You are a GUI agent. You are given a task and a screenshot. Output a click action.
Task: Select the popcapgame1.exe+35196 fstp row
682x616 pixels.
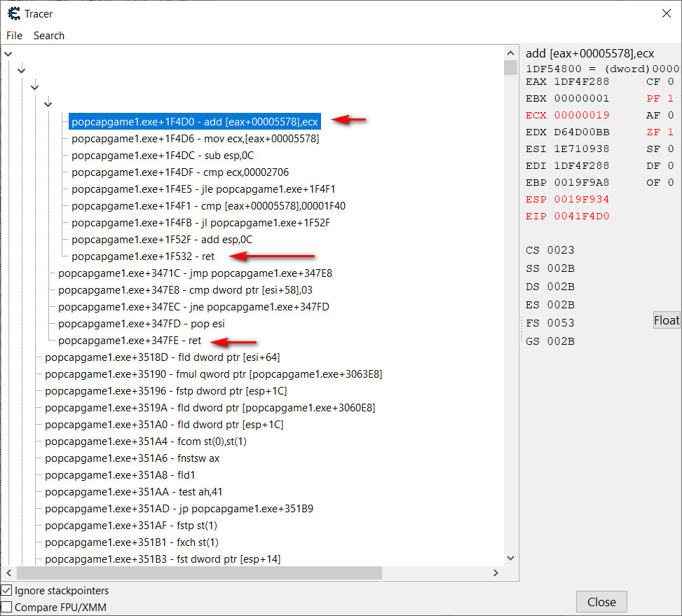(x=165, y=391)
